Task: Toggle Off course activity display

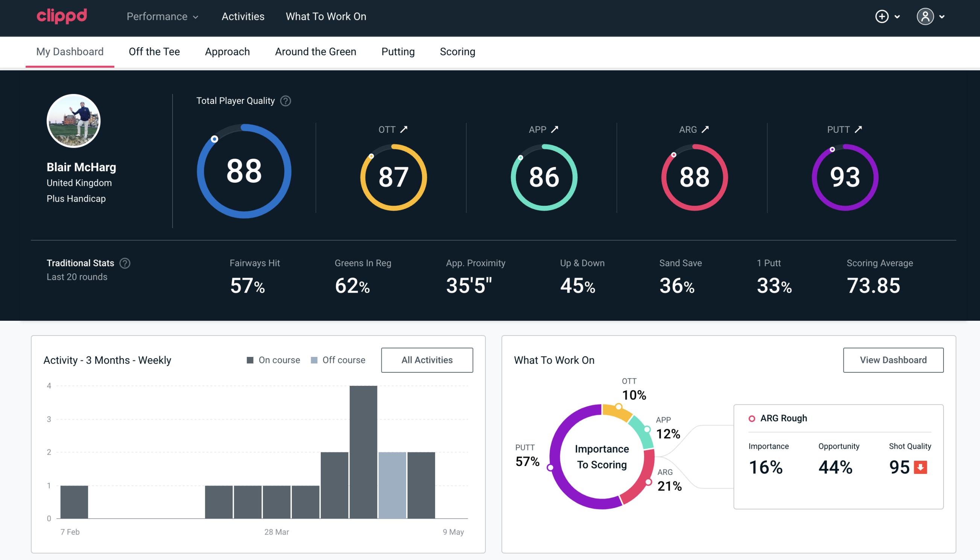Action: tap(337, 360)
